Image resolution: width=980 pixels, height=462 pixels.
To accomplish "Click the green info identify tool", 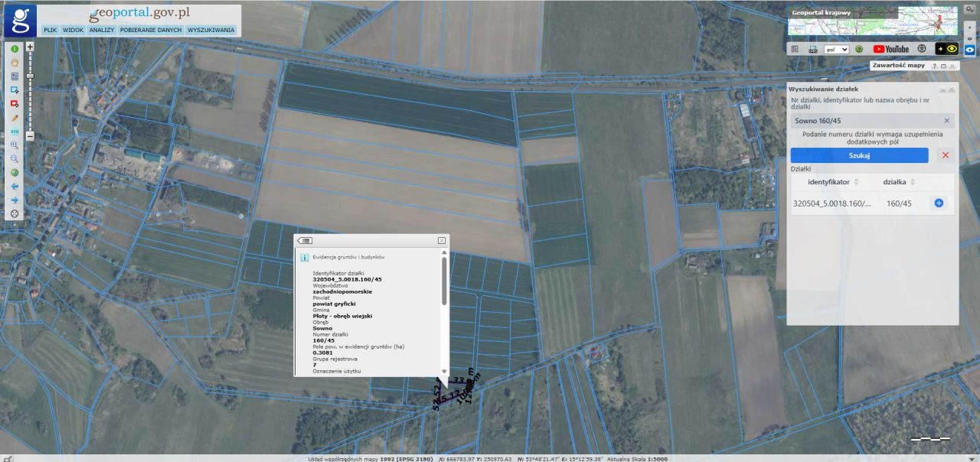I will coord(15,49).
